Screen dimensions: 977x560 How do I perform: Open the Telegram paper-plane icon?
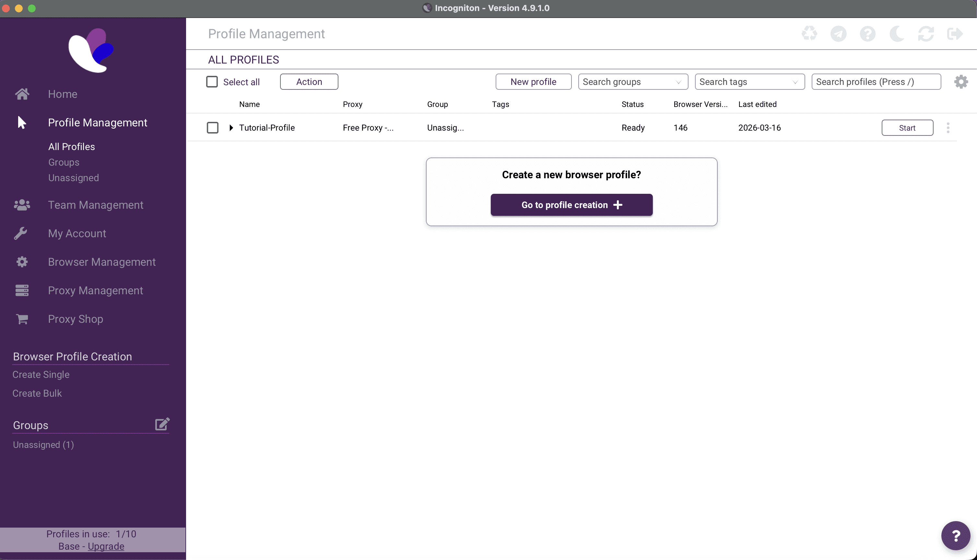point(839,33)
